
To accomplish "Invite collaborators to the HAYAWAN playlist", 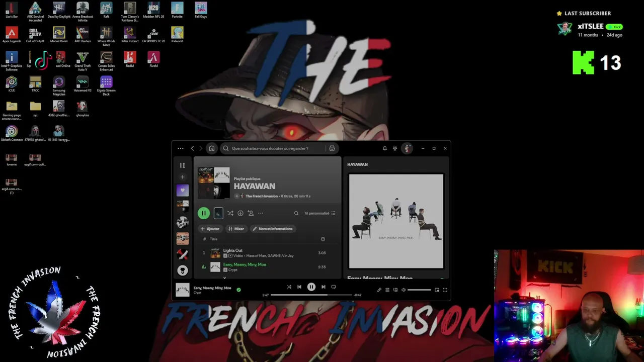I will click(251, 213).
